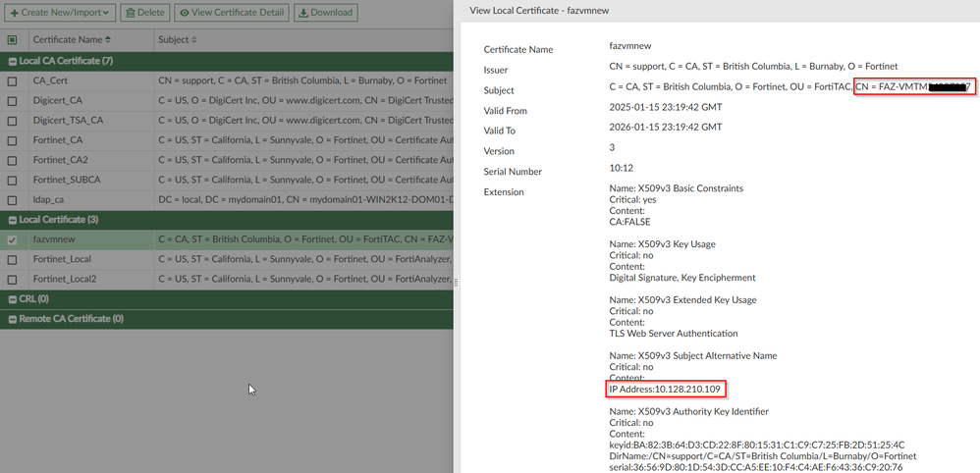Select the Fortinet_Local certificate name
The image size is (980, 473).
tap(62, 259)
